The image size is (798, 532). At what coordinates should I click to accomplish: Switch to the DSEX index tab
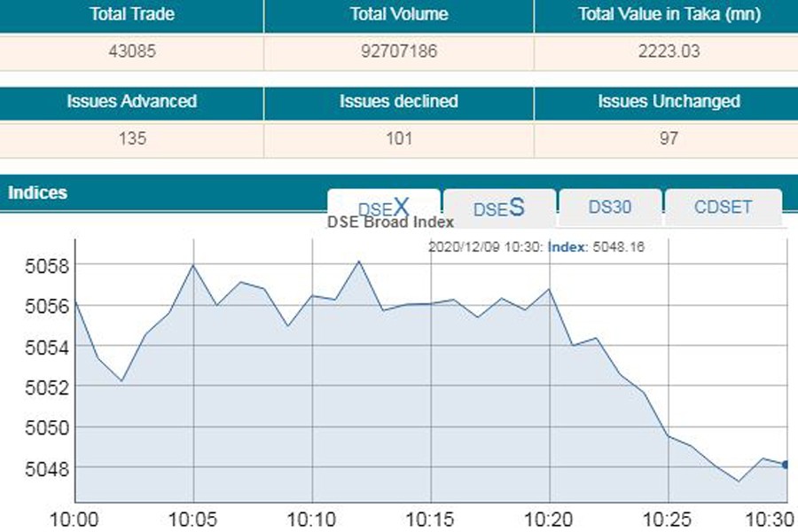(x=384, y=207)
